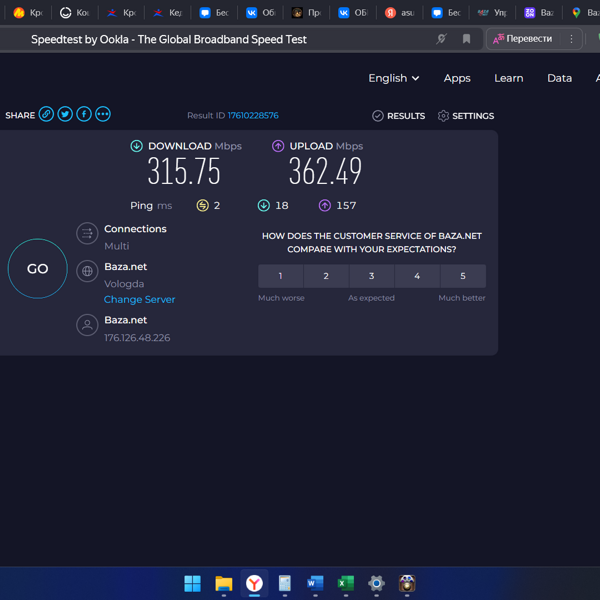Open Result ID 17610228576 link
The image size is (600, 600).
253,115
